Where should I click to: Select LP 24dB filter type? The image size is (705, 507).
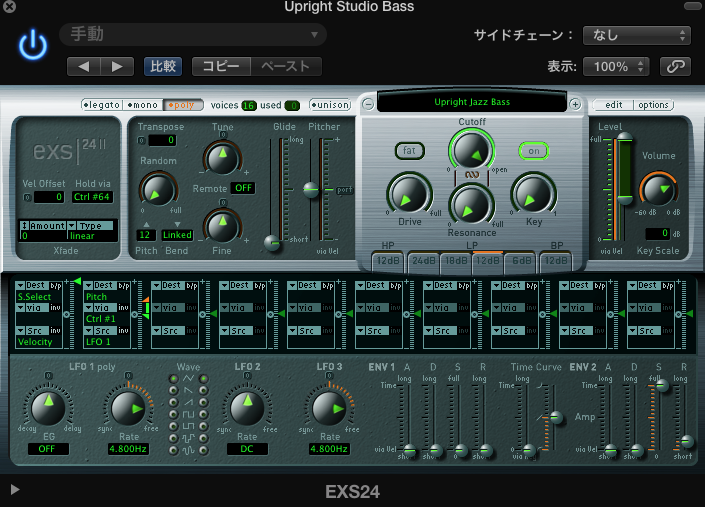pos(424,261)
